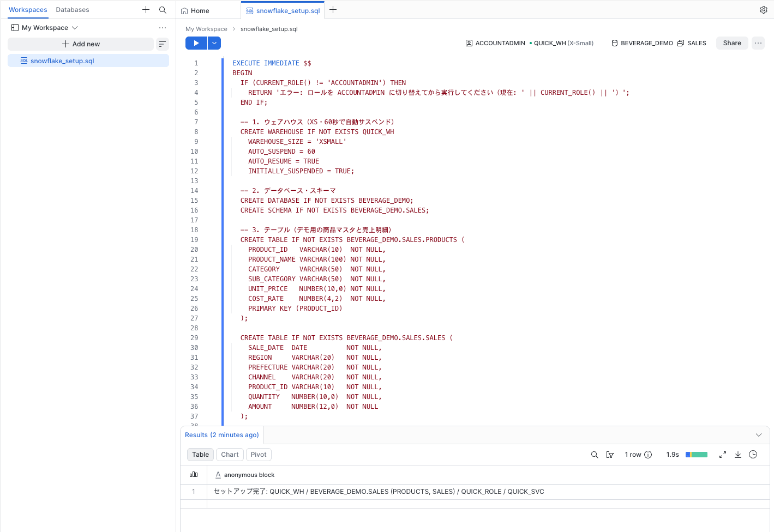Click the column stats chart icon
Image resolution: width=774 pixels, height=532 pixels.
(194, 475)
